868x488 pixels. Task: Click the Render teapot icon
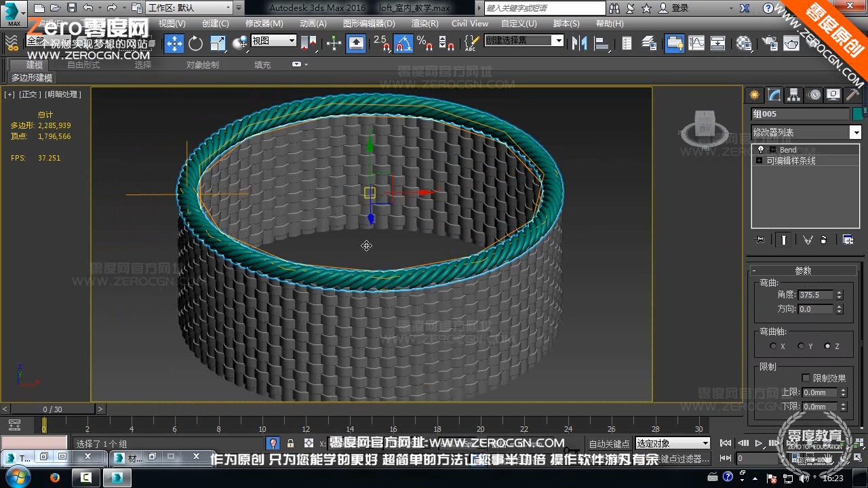coord(791,43)
